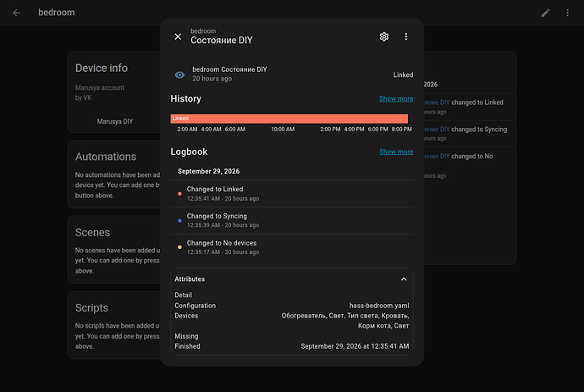Collapse the Attributes section

[404, 279]
